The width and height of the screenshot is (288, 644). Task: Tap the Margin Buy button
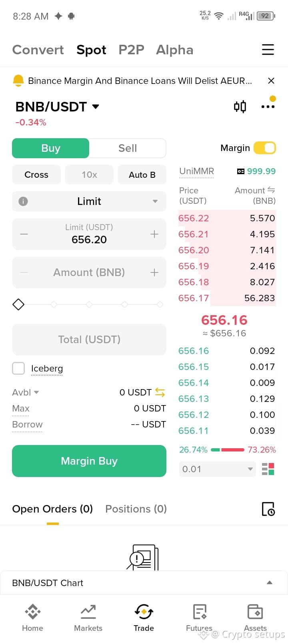pyautogui.click(x=89, y=461)
